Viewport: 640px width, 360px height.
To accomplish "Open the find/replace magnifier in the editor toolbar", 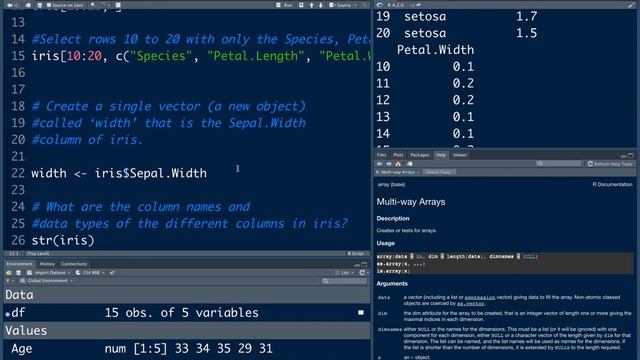I will pos(93,5).
